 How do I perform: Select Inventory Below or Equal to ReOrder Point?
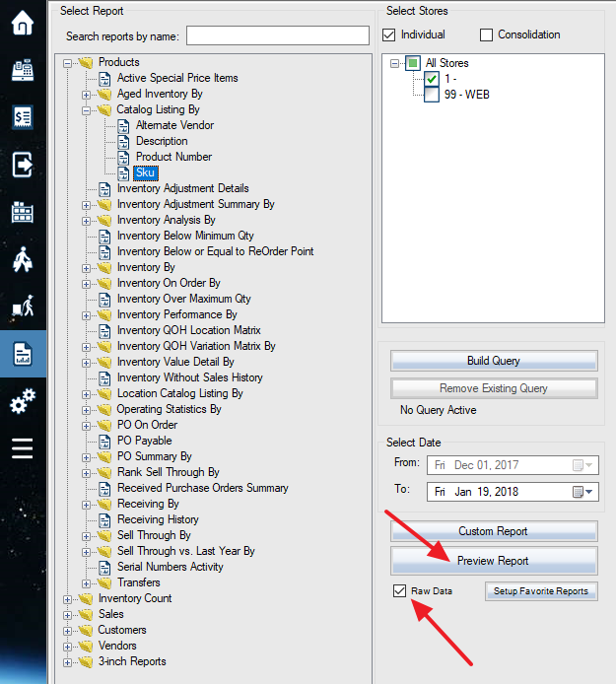coord(215,251)
